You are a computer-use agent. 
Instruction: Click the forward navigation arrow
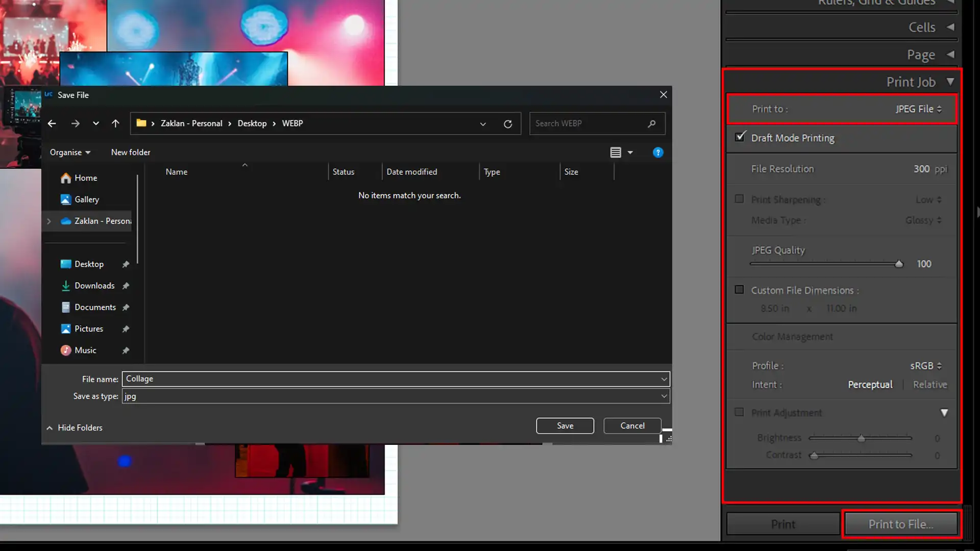(75, 123)
